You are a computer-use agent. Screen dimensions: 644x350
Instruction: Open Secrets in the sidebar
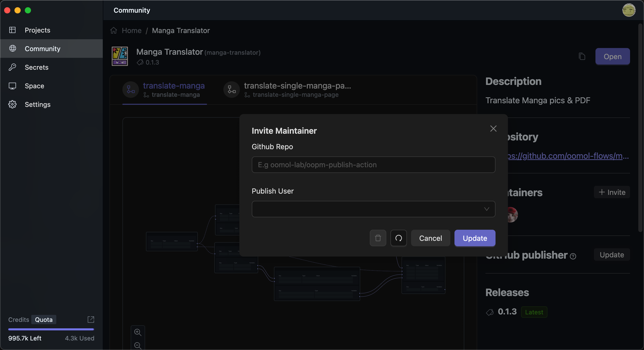[36, 67]
